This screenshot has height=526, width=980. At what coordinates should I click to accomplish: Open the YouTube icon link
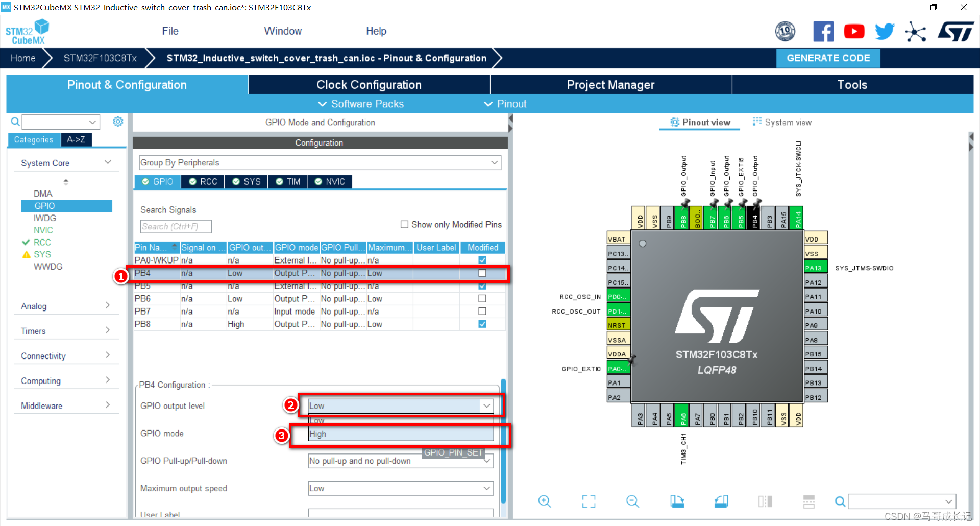coord(854,32)
